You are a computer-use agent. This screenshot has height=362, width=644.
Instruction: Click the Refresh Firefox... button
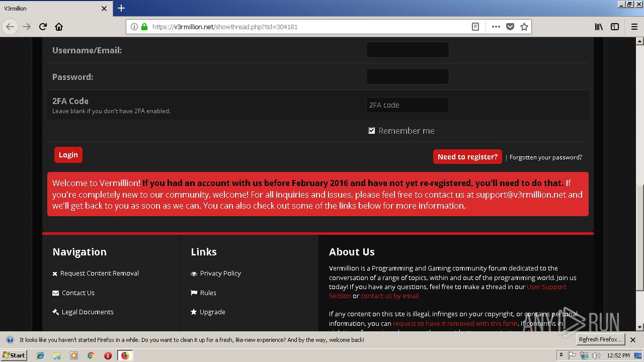pos(601,339)
